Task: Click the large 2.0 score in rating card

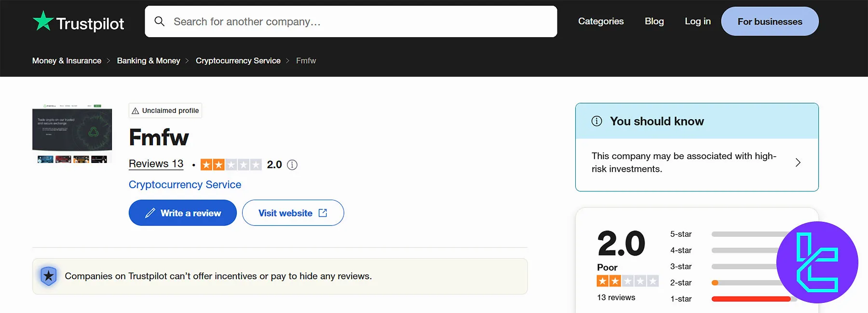Action: pos(621,244)
